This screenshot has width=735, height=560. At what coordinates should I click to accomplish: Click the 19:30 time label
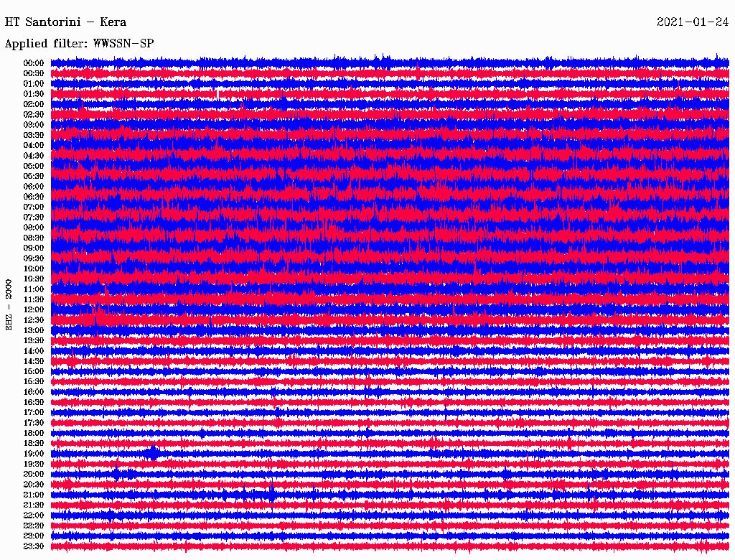(x=34, y=465)
